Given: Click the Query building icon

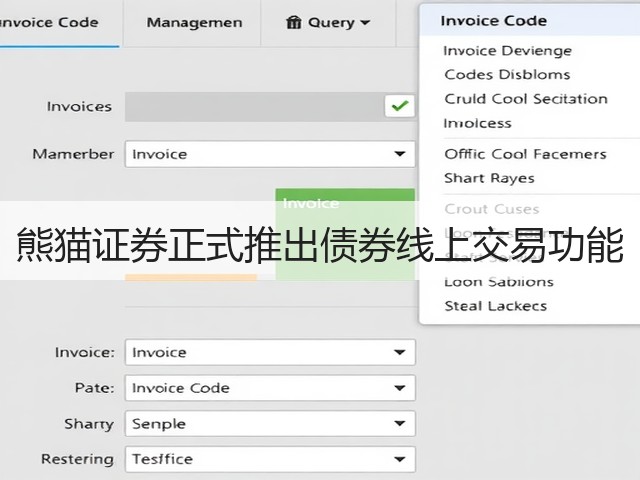Looking at the screenshot, I should click(x=293, y=22).
